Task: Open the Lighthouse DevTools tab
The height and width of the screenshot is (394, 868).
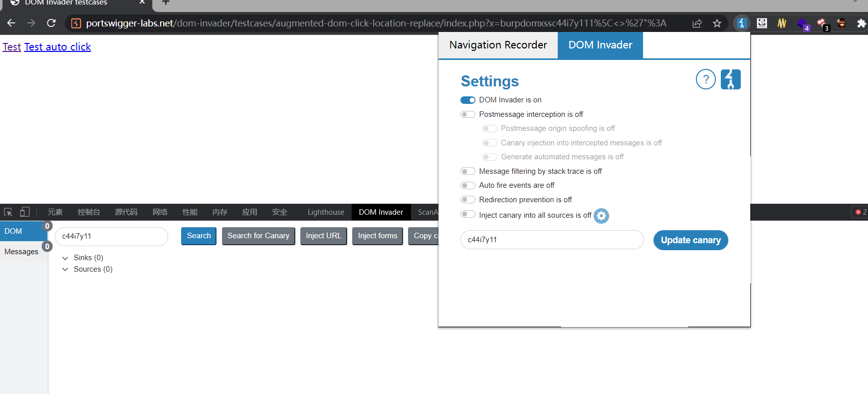Action: click(x=326, y=212)
